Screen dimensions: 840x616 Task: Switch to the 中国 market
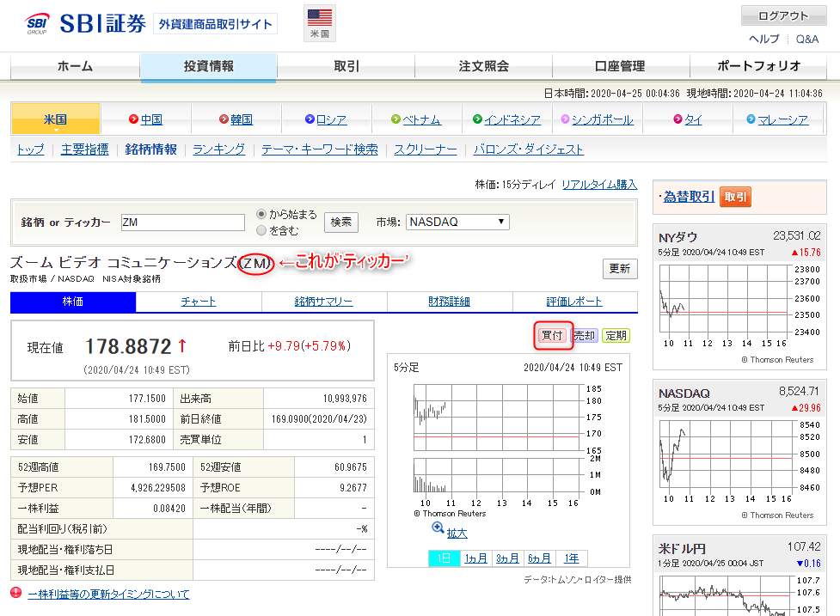[151, 120]
